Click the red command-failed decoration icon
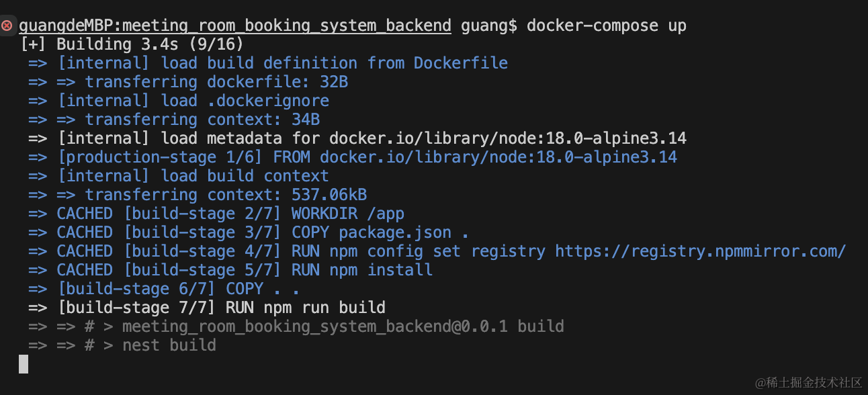 (7, 26)
